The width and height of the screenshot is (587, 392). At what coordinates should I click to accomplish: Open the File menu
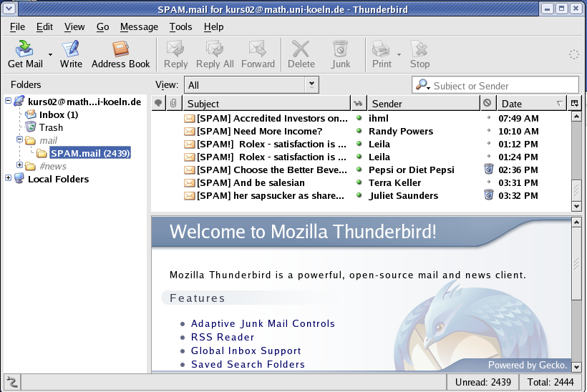click(17, 27)
